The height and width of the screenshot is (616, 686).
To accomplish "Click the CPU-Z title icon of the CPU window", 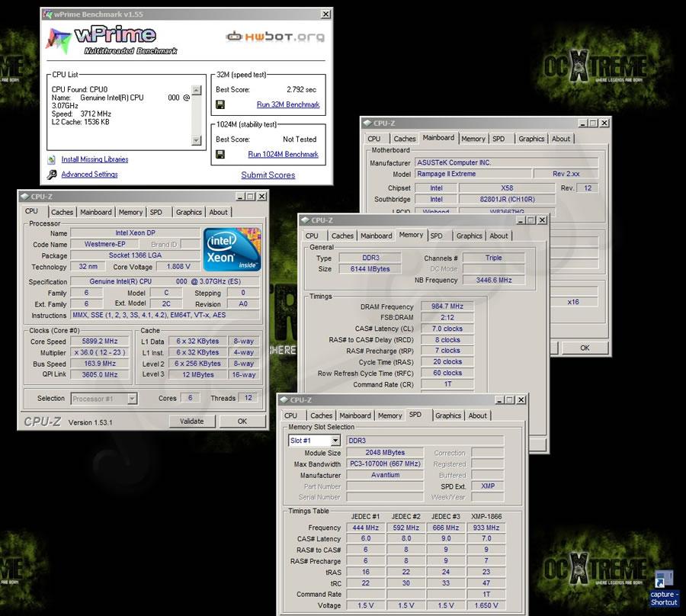I will point(25,197).
